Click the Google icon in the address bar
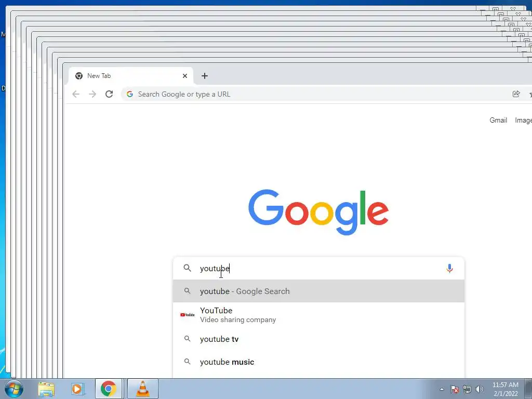Viewport: 532px width, 399px height. point(129,94)
